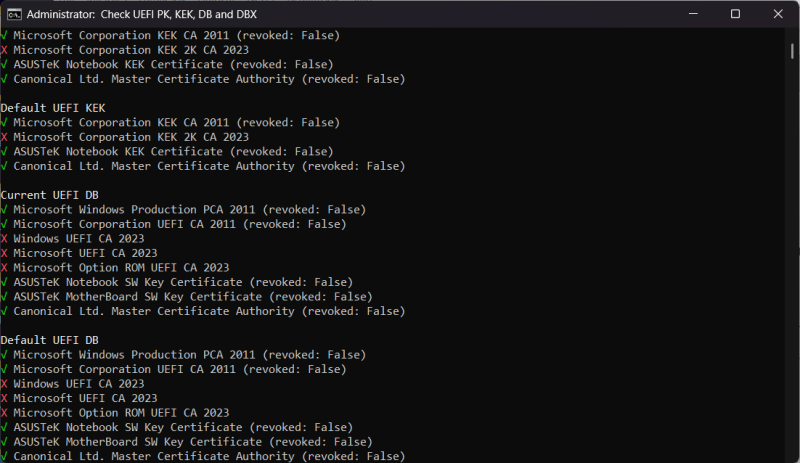Click green check beside ASUSTeK Notebook KEK under Default KEK
800x463 pixels.
pos(4,152)
